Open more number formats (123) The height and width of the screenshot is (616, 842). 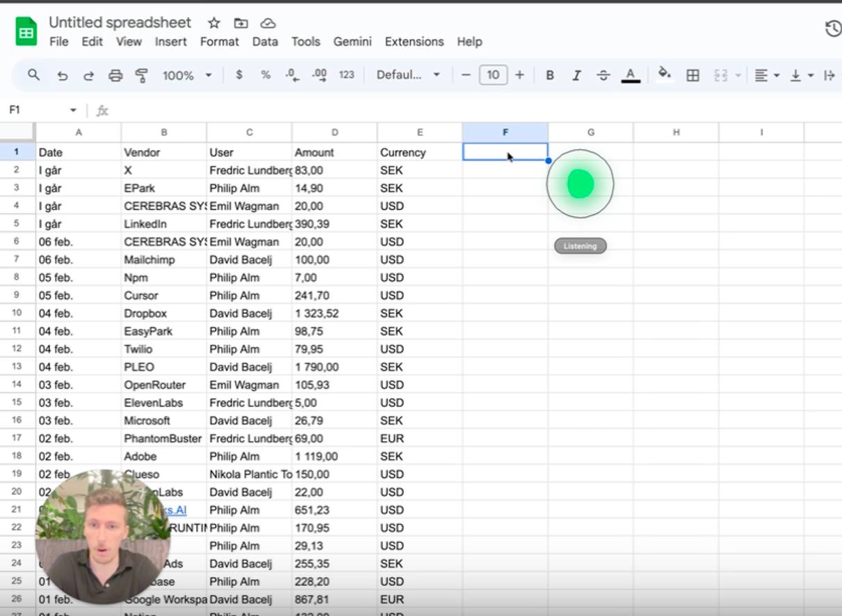[346, 75]
